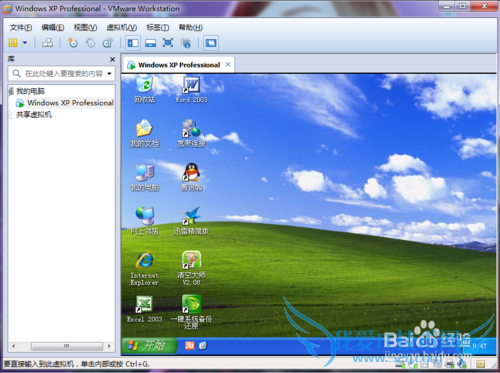500x373 pixels.
Task: Click the full screen mode toolbar icon
Action: (168, 43)
